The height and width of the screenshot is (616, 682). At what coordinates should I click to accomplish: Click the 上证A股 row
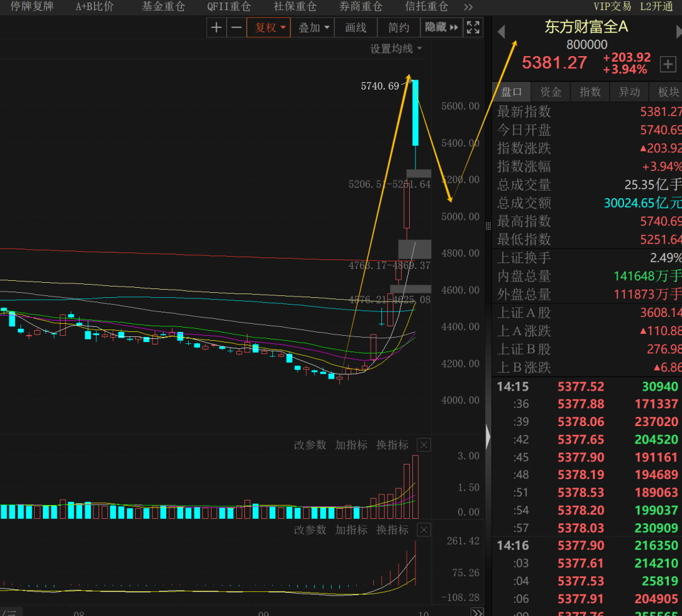pos(587,312)
